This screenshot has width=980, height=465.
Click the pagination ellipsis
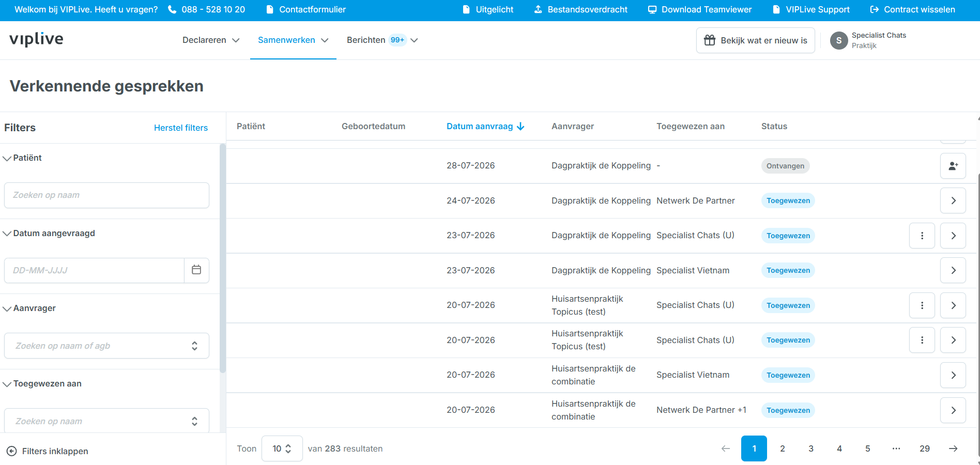(x=896, y=448)
